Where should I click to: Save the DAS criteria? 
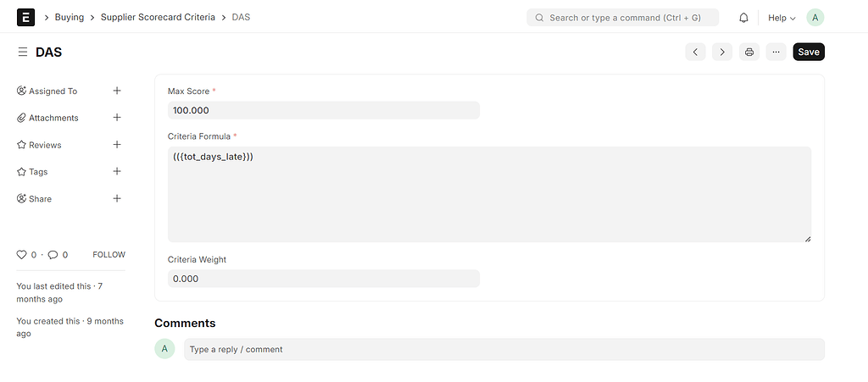809,53
